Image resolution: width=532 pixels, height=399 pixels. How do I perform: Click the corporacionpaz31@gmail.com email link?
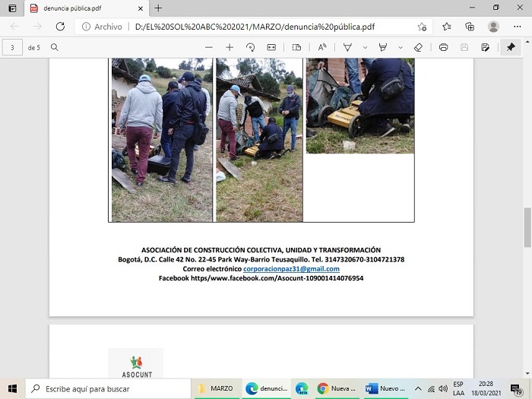pyautogui.click(x=291, y=269)
